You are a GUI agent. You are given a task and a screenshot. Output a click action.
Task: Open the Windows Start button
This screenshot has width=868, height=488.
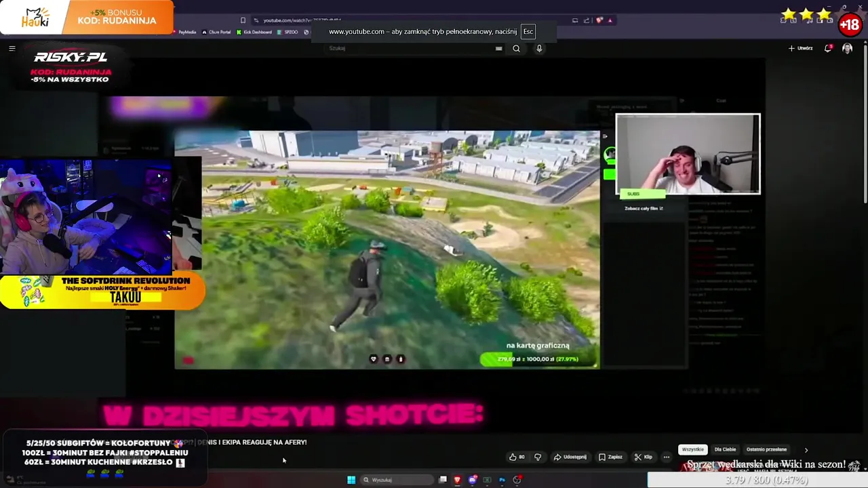(351, 480)
